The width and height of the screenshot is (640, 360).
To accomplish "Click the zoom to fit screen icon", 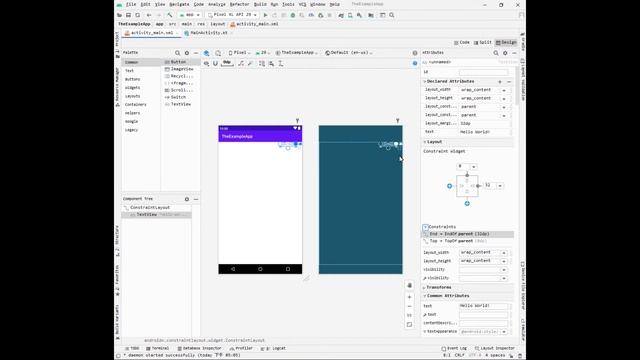I will [x=409, y=324].
